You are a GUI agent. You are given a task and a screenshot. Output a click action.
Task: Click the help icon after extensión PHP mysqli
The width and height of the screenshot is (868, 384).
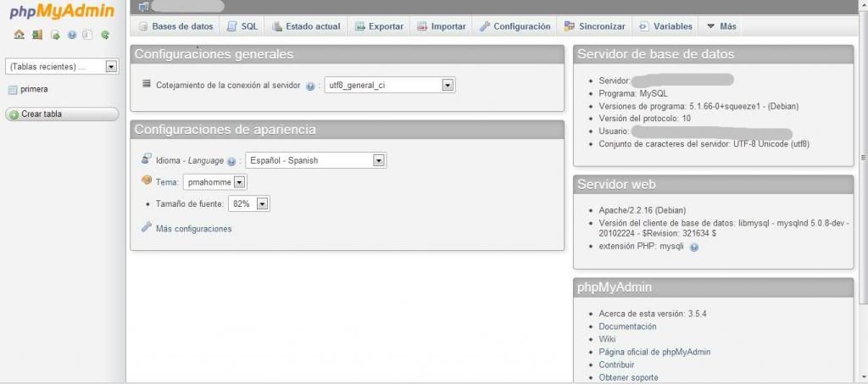coord(694,247)
